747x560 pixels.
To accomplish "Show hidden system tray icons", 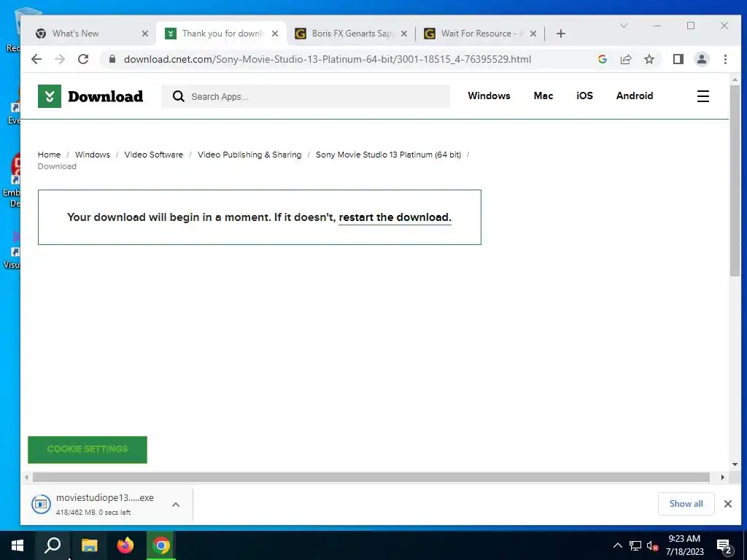I will coord(617,545).
